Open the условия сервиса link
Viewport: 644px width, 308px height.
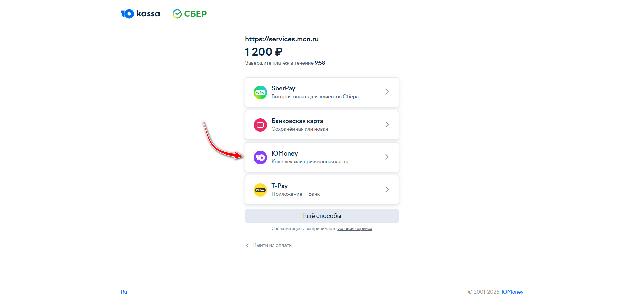pyautogui.click(x=355, y=229)
